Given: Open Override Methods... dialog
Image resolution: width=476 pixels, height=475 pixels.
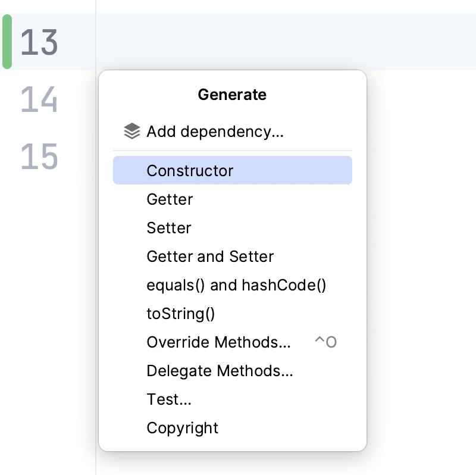Looking at the screenshot, I should (x=218, y=342).
